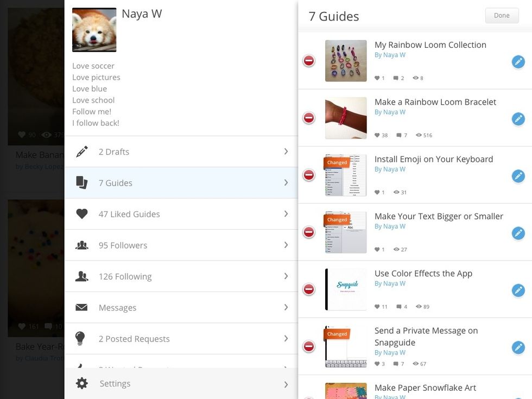
Task: Click the pencil icon beside 2 Drafts
Action: 82,152
